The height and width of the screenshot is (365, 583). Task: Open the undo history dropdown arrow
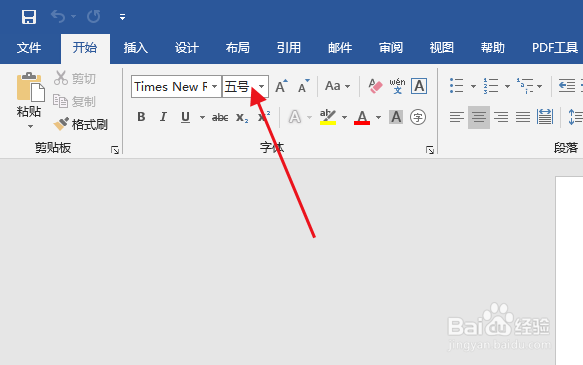point(73,16)
